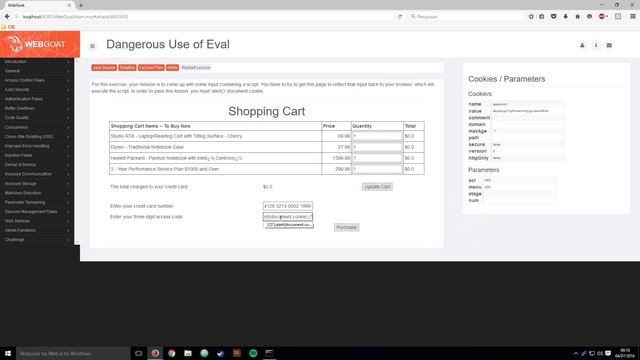Expand the General category

(37, 71)
